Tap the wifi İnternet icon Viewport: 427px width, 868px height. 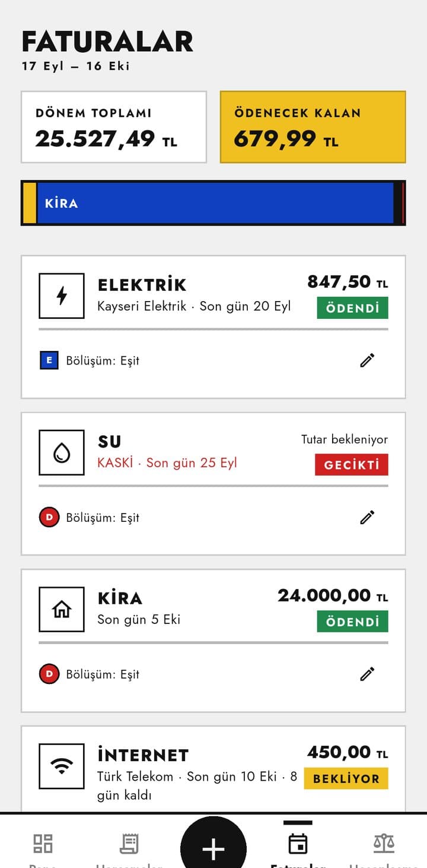62,766
